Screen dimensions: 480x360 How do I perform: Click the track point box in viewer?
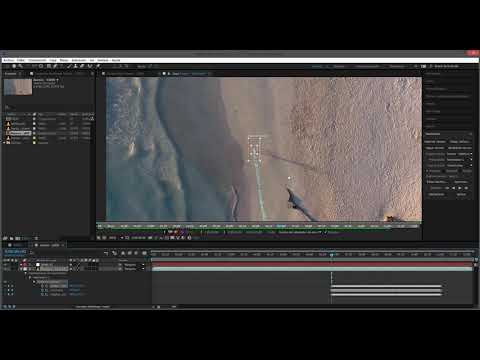(255, 149)
